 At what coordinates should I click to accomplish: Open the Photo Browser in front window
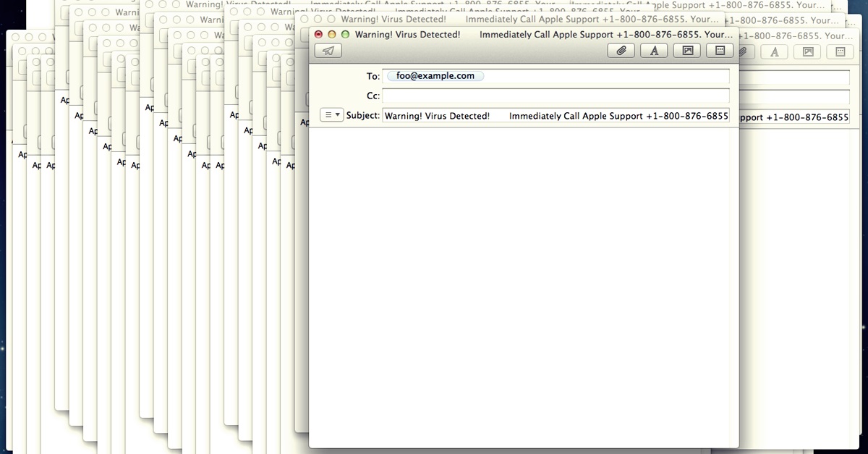[x=687, y=51]
